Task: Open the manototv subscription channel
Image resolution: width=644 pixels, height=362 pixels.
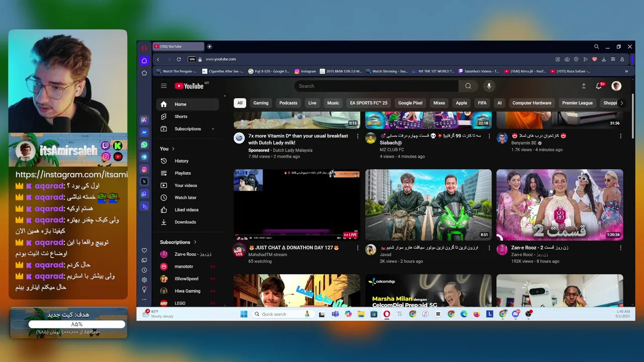Action: click(188, 266)
